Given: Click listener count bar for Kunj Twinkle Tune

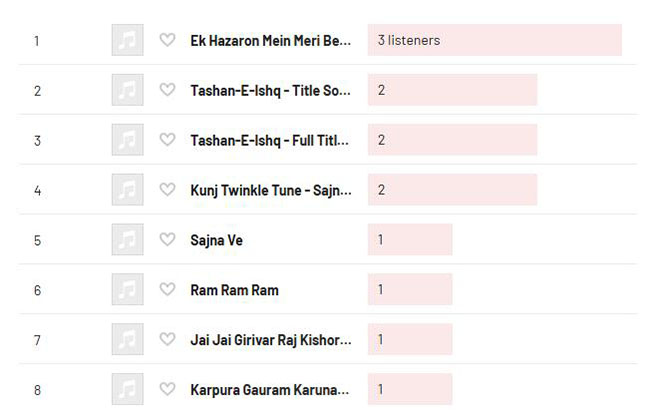Looking at the screenshot, I should click(452, 189).
